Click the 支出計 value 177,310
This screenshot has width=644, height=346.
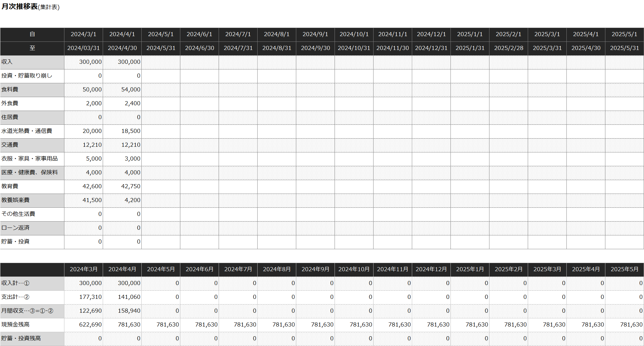[x=84, y=297]
